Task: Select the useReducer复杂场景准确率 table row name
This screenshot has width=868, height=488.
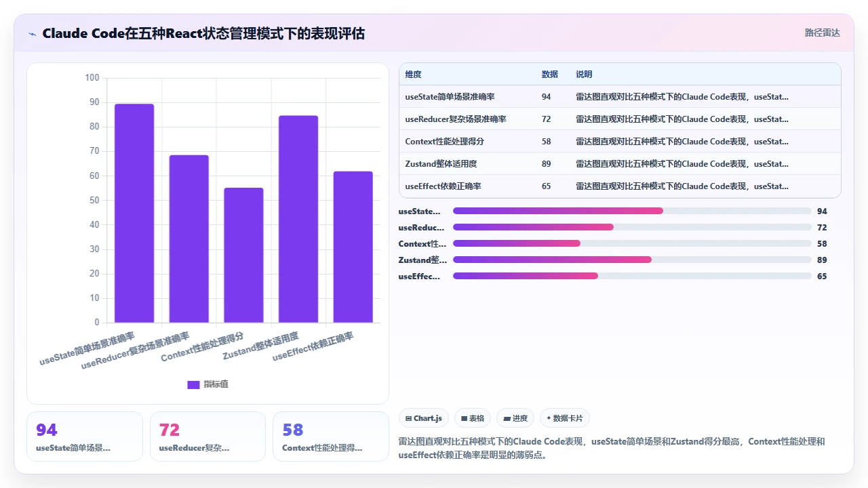Action: click(456, 119)
